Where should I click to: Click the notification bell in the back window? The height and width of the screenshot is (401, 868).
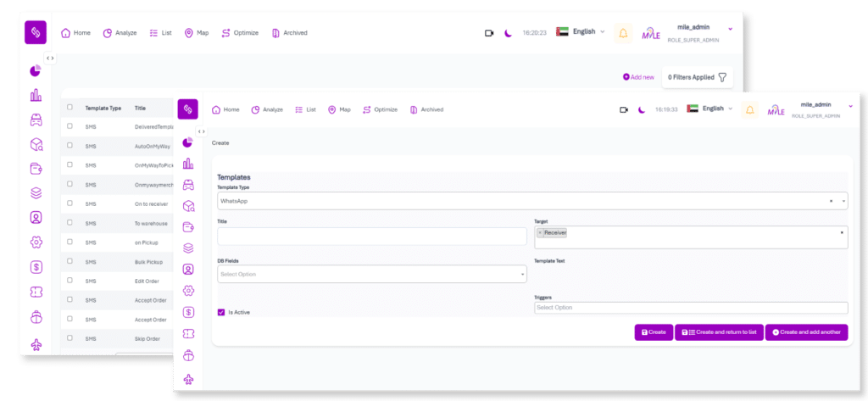point(623,33)
